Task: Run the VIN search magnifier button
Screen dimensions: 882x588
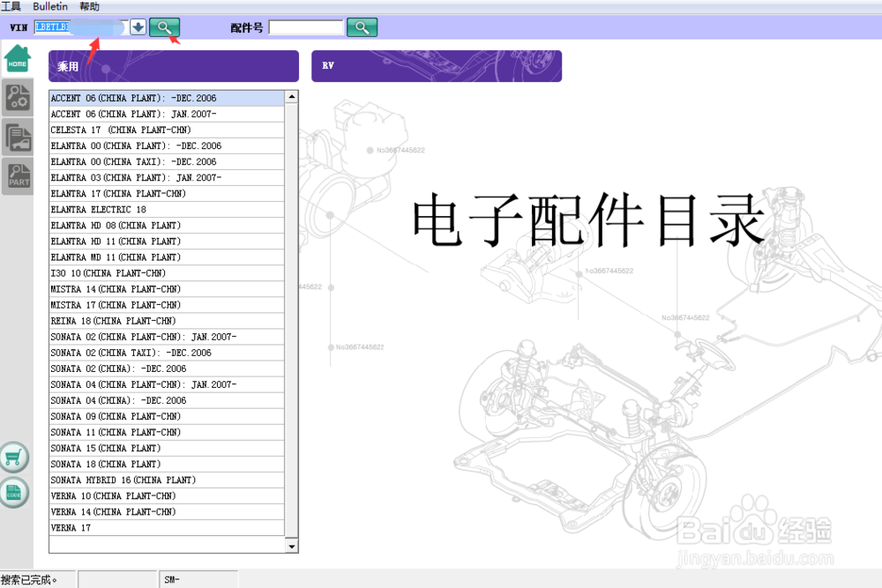Action: point(164,27)
